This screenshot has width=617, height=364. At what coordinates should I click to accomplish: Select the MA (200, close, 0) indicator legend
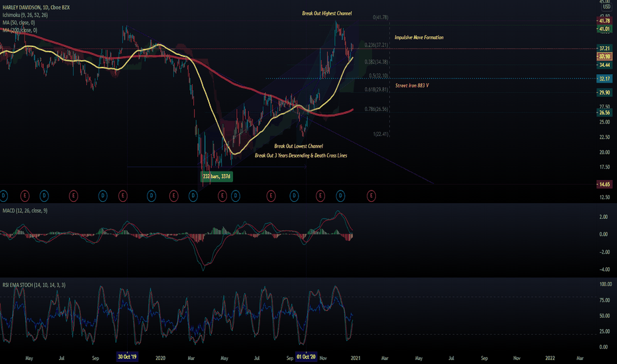[20, 30]
